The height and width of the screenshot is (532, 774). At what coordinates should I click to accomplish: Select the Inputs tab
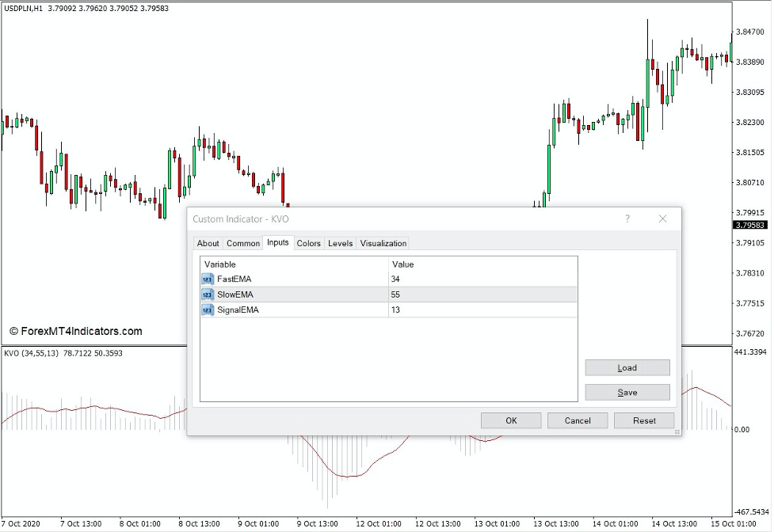[278, 243]
